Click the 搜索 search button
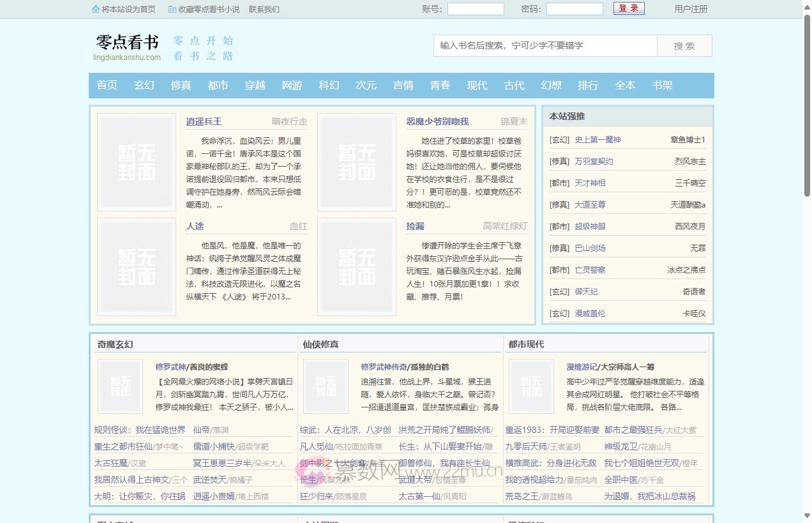The width and height of the screenshot is (812, 523). pyautogui.click(x=684, y=45)
